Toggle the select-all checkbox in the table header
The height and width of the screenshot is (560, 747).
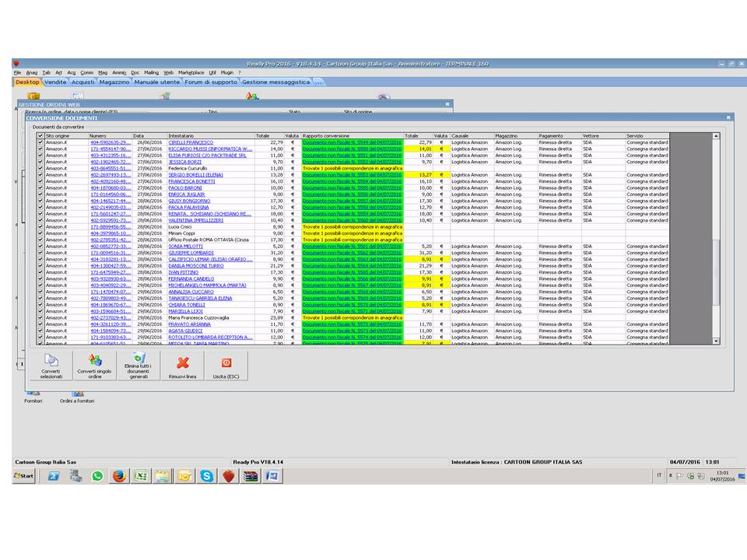[x=40, y=135]
